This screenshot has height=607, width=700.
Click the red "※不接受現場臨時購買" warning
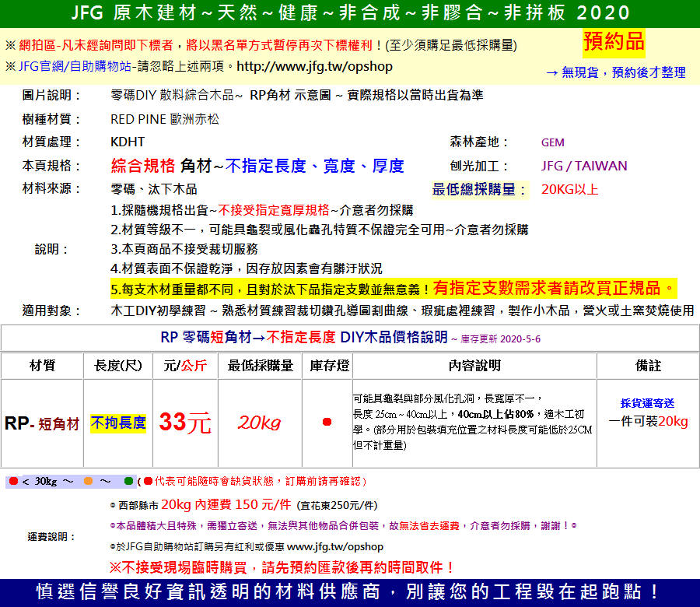[282, 567]
